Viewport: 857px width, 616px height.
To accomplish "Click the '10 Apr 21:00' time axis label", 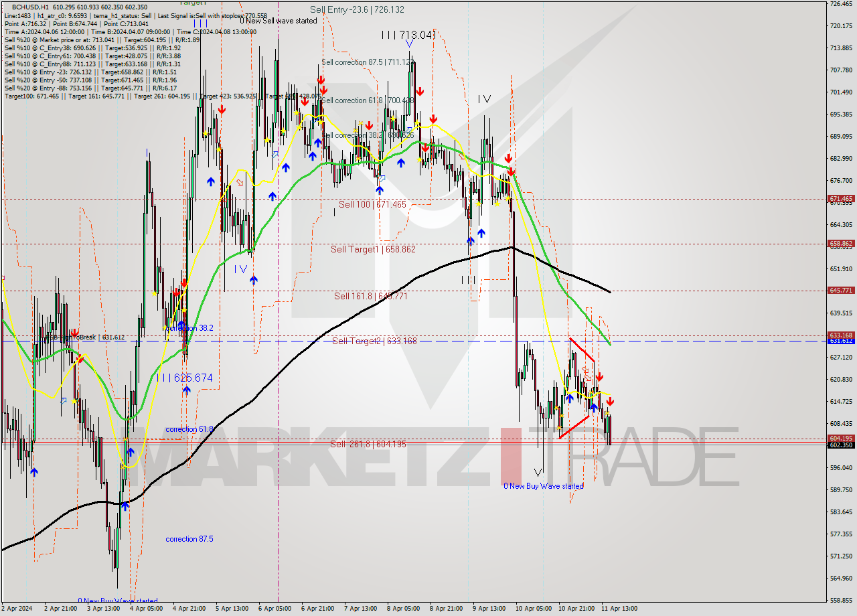I will (576, 609).
